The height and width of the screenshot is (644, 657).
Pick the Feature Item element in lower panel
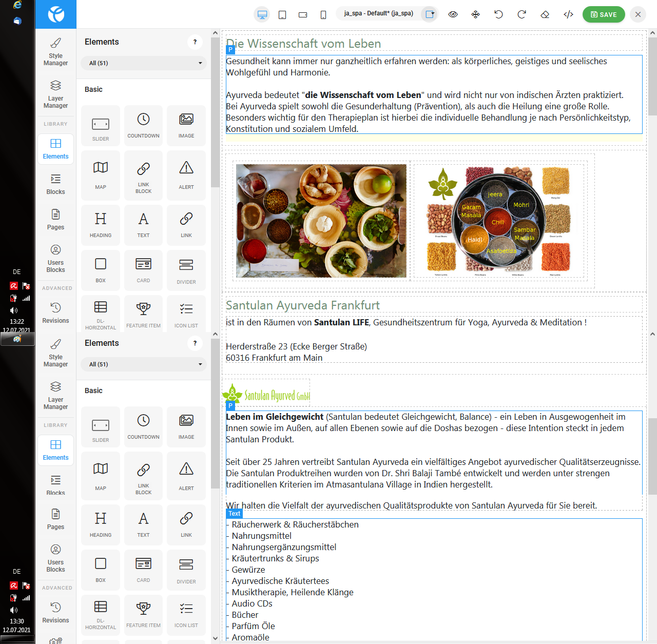click(x=144, y=616)
